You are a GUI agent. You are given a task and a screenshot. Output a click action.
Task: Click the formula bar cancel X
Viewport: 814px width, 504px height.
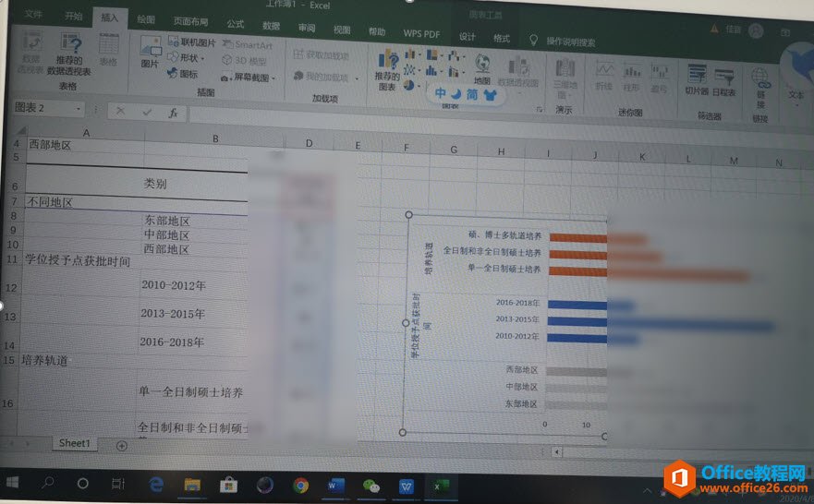(120, 111)
